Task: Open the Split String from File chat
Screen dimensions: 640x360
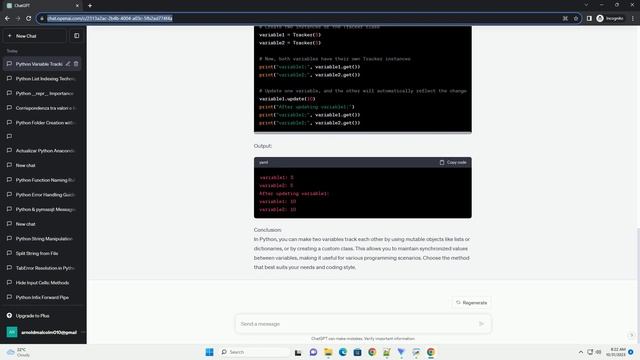Action: [42, 253]
